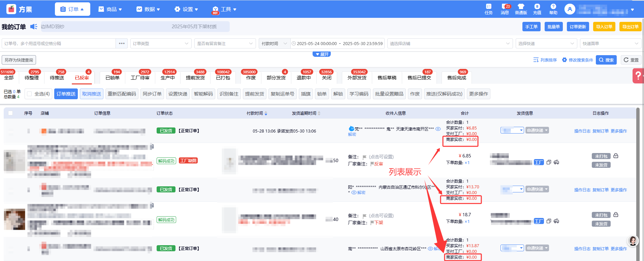644x261 pixels.
Task: Open the 商品 menu
Action: 110,9
